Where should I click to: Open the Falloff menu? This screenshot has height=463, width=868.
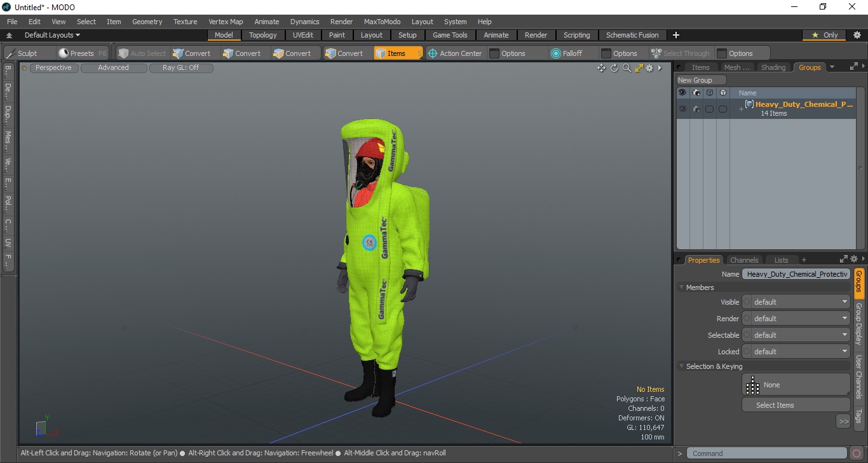pyautogui.click(x=572, y=53)
